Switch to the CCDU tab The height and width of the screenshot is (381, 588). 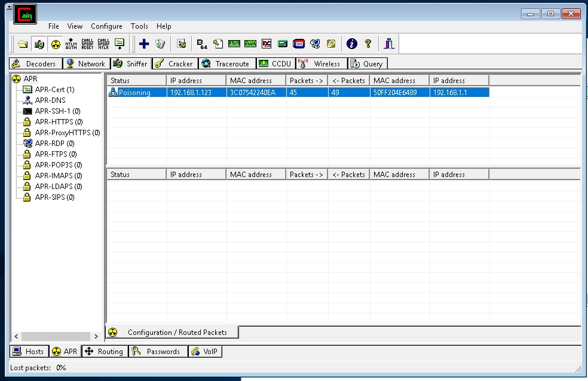click(x=276, y=64)
